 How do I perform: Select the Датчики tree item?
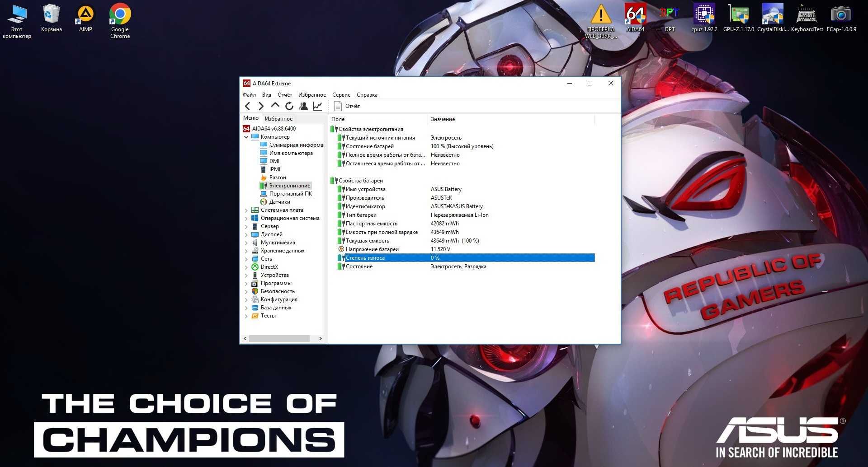[x=275, y=202]
